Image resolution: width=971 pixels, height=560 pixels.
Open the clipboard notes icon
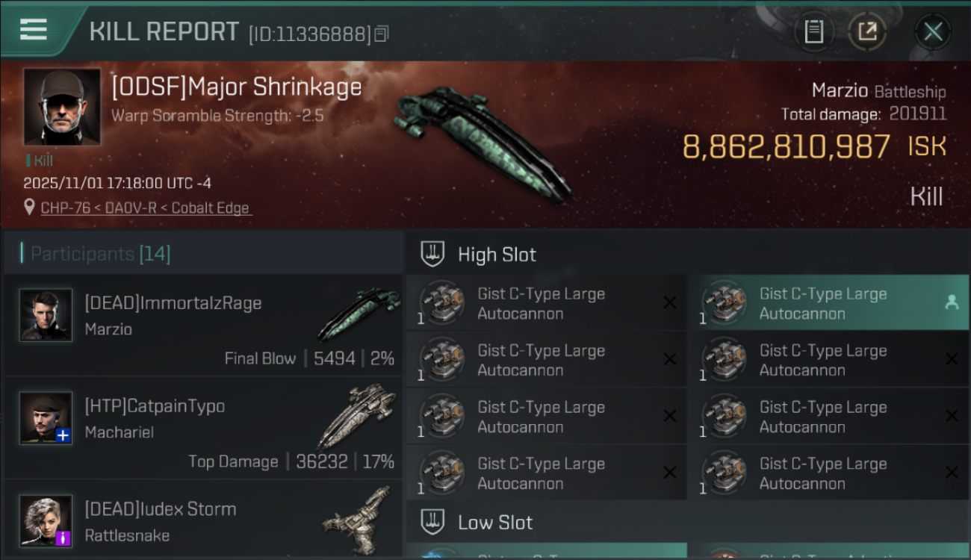813,31
